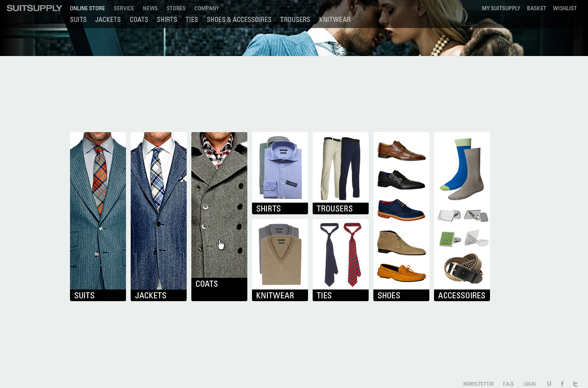Open the Trousers product tile
The image size is (588, 388).
point(341,173)
